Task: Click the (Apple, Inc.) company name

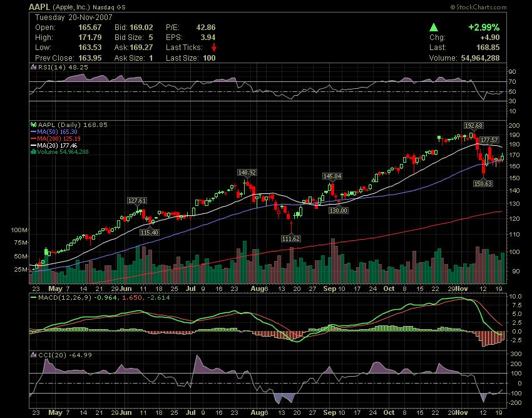Action: tap(71, 7)
